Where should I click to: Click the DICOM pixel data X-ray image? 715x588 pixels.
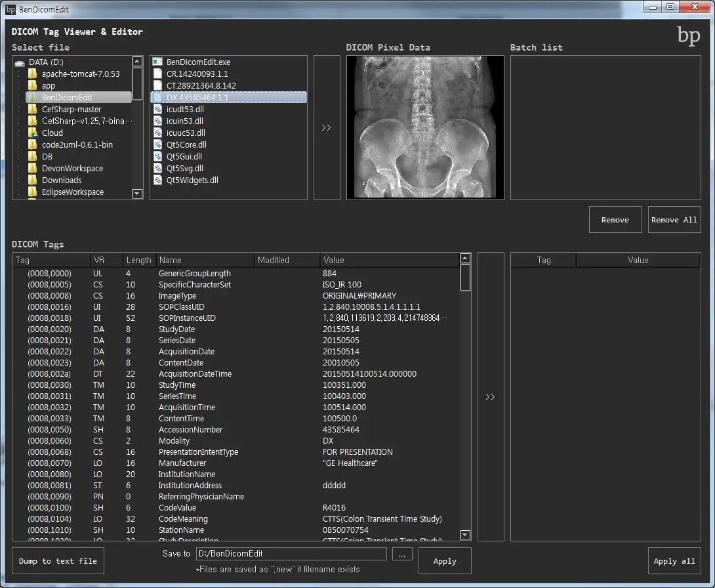425,127
